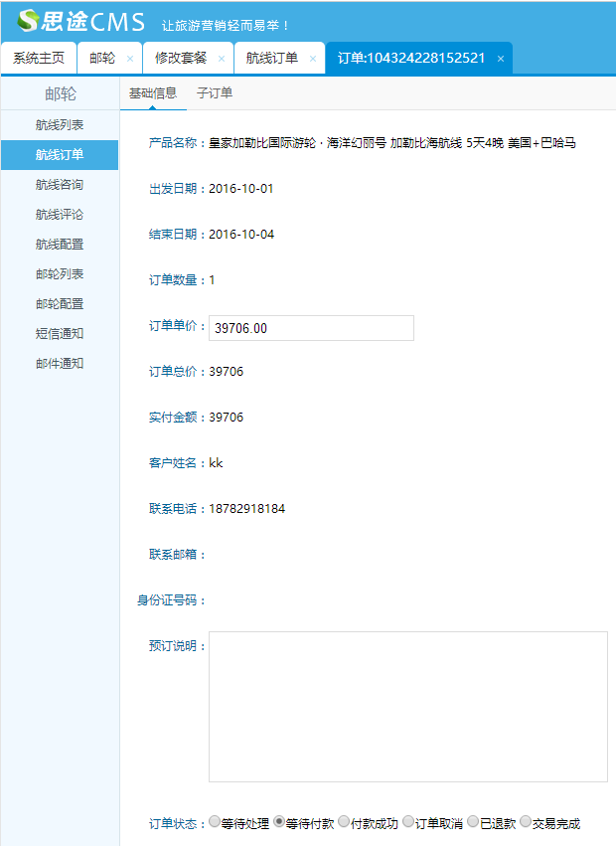Set order status to 付款成功
The image size is (616, 846).
(344, 822)
